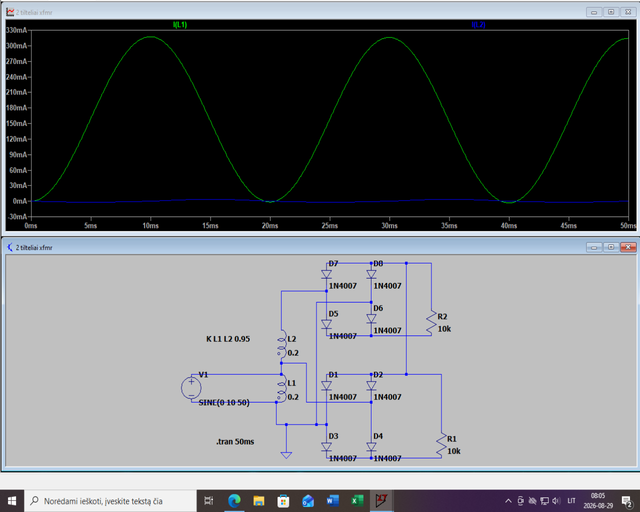Click the ground symbol in schematic
Screen dimensions: 640x512
286,455
